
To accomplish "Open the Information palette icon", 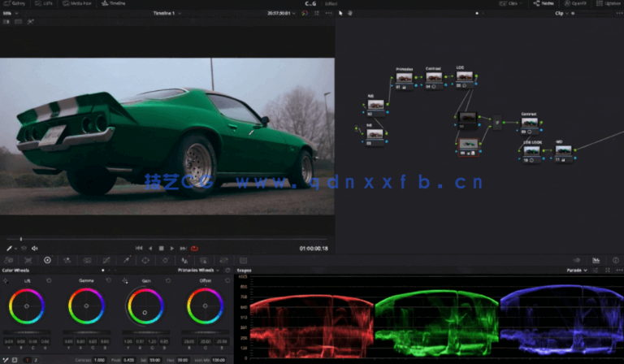I will (616, 261).
